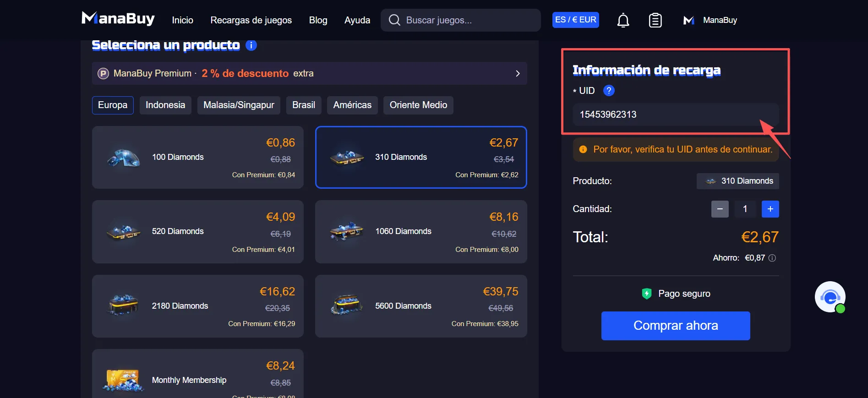This screenshot has height=398, width=868.
Task: Click the ManaBuy Premium P badge
Action: pyautogui.click(x=104, y=73)
